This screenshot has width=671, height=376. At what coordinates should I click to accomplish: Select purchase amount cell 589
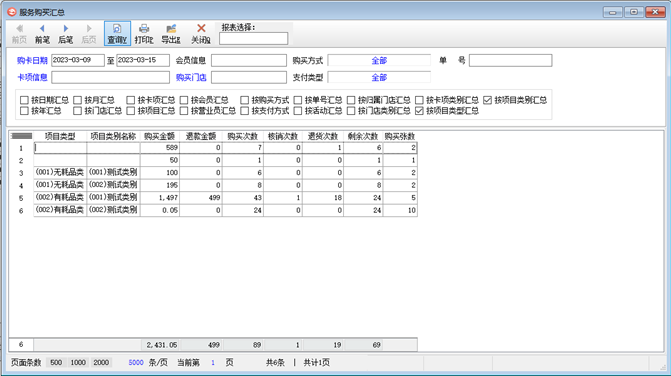[x=160, y=148]
